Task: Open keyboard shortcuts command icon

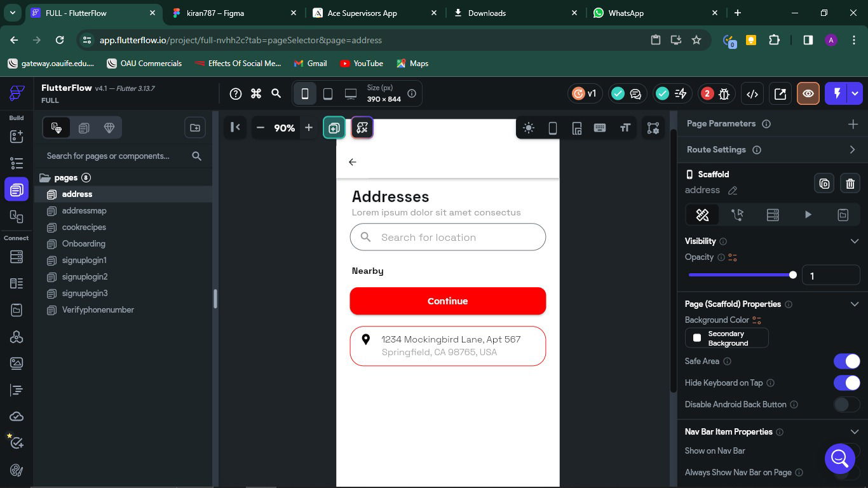Action: [256, 93]
